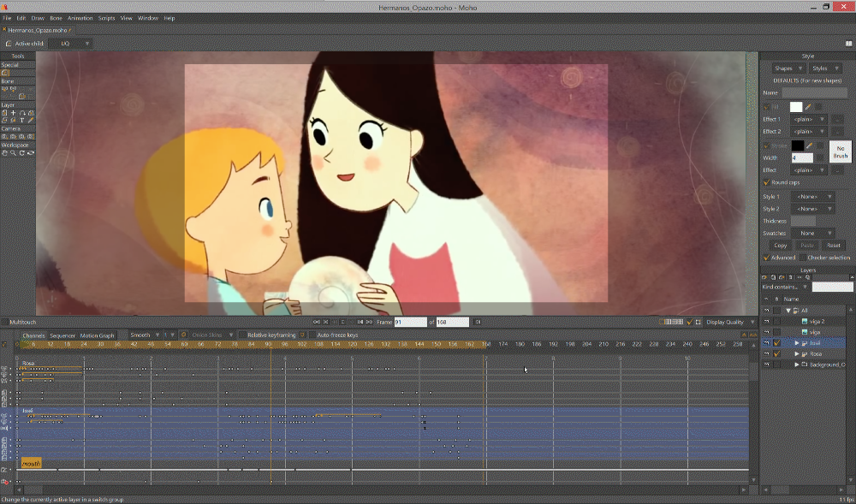This screenshot has width=856, height=504.
Task: Select the Eyedropper tool in the Layer section
Action: [x=32, y=121]
